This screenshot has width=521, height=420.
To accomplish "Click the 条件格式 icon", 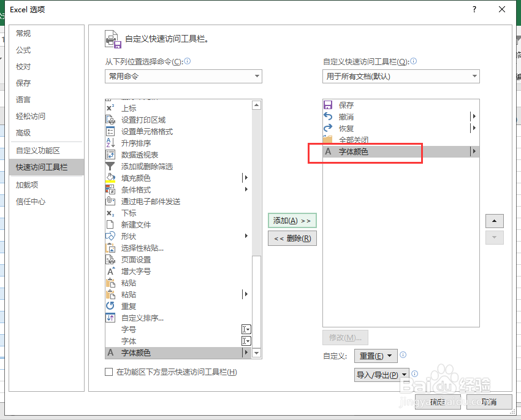I will tap(110, 189).
